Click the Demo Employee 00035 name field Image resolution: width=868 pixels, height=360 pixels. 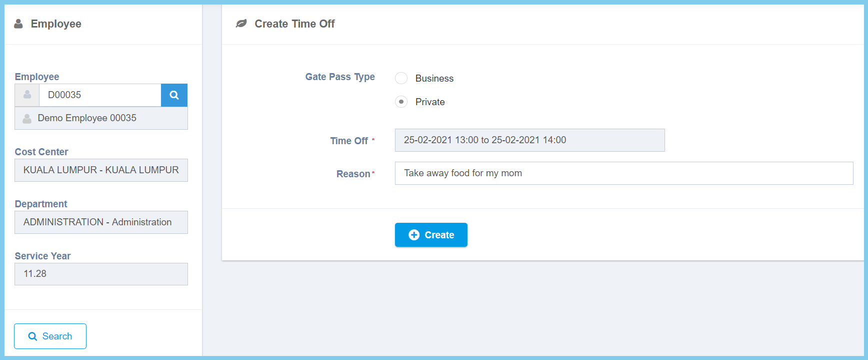[x=101, y=118]
